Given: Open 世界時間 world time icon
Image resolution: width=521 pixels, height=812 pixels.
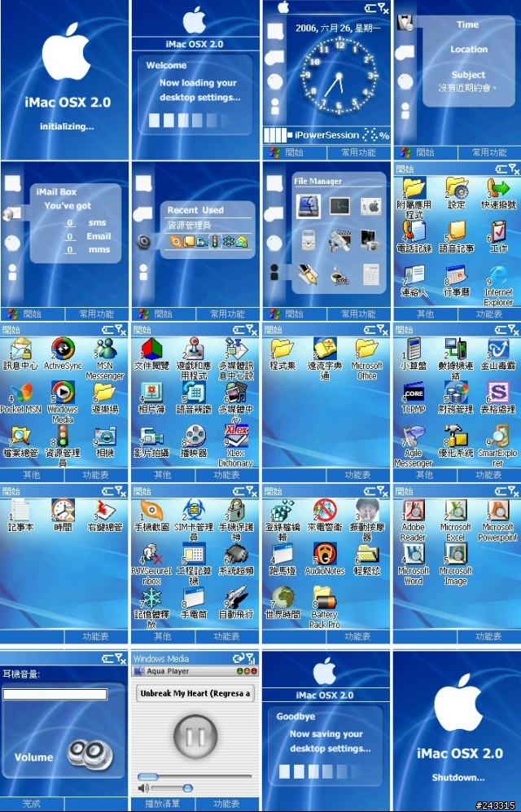Looking at the screenshot, I should (x=282, y=598).
